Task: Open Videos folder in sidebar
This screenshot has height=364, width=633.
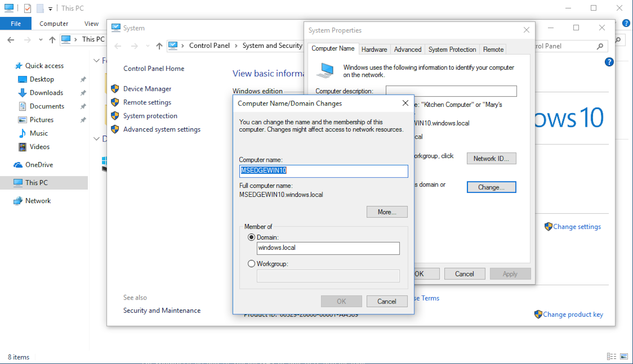Action: tap(40, 147)
